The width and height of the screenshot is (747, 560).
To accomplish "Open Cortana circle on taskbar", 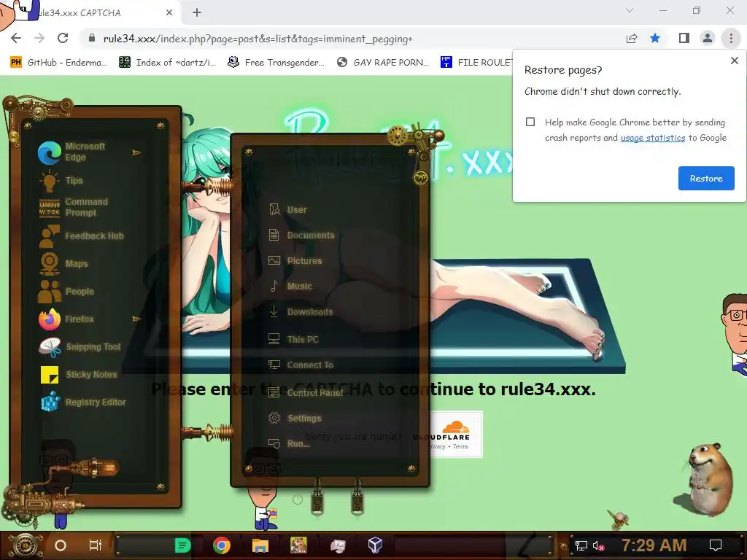I will click(x=61, y=545).
